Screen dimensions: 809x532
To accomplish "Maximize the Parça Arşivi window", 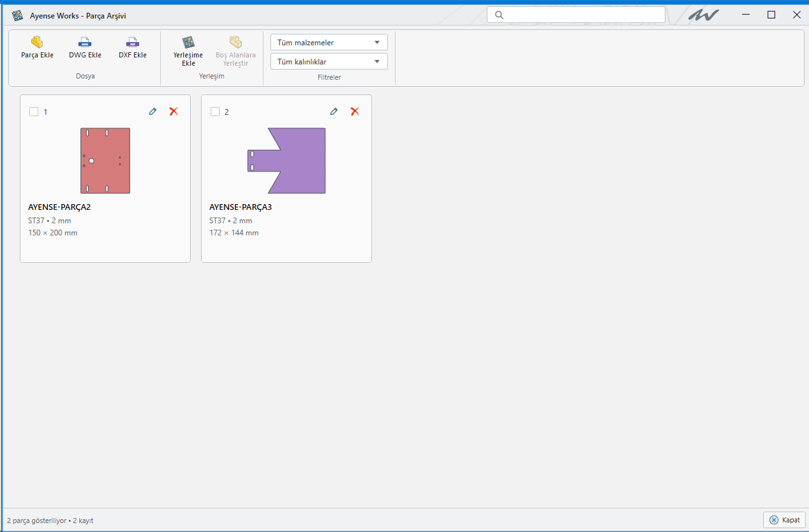I will [771, 15].
